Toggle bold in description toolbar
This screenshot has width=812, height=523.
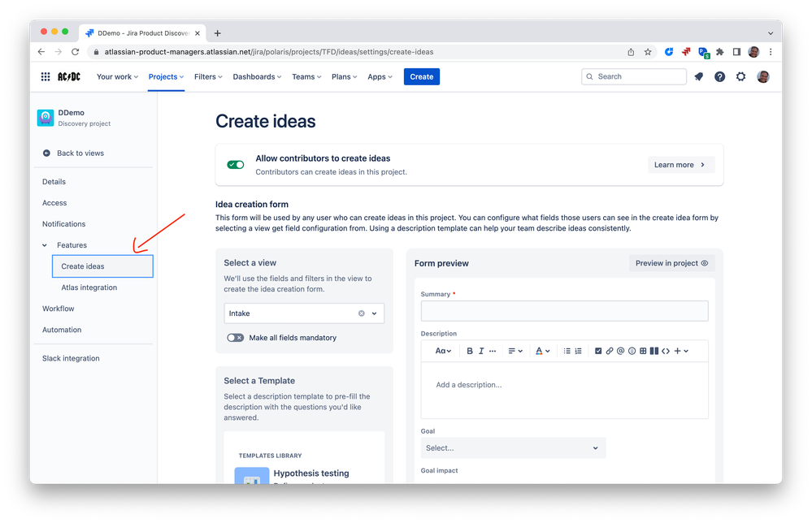click(x=470, y=351)
